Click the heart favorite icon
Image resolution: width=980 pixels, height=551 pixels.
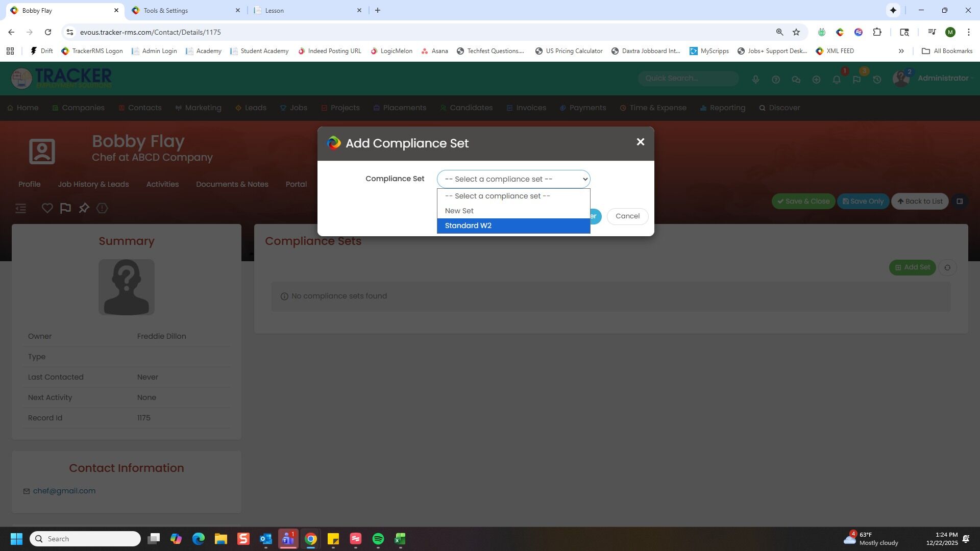click(47, 208)
